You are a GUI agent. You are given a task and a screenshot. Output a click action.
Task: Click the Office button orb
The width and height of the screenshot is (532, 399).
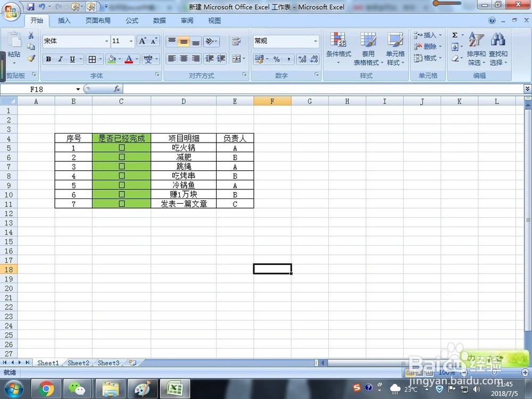point(11,12)
